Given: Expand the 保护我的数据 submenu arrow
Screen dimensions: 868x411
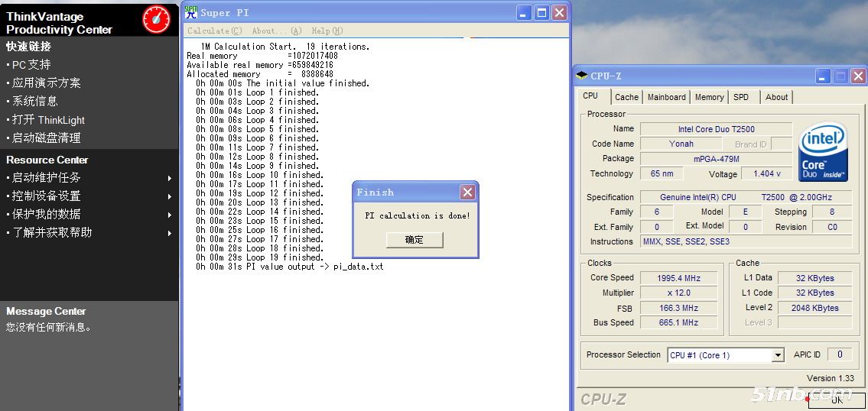Looking at the screenshot, I should (170, 215).
